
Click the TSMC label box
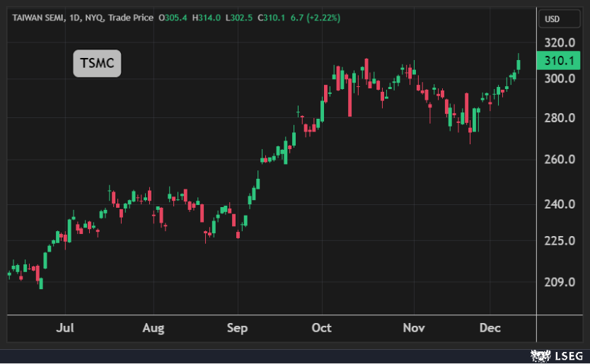click(x=98, y=64)
